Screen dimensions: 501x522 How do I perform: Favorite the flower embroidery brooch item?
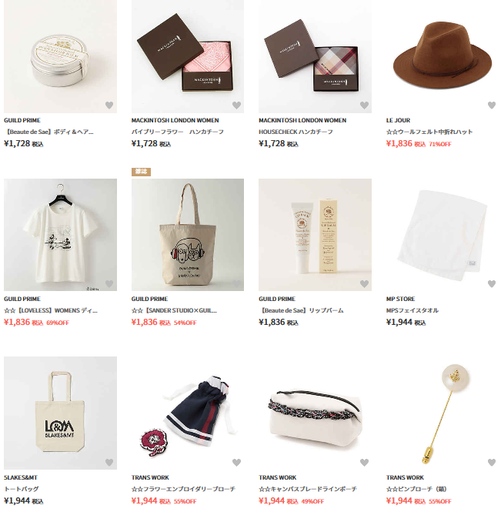point(237,462)
